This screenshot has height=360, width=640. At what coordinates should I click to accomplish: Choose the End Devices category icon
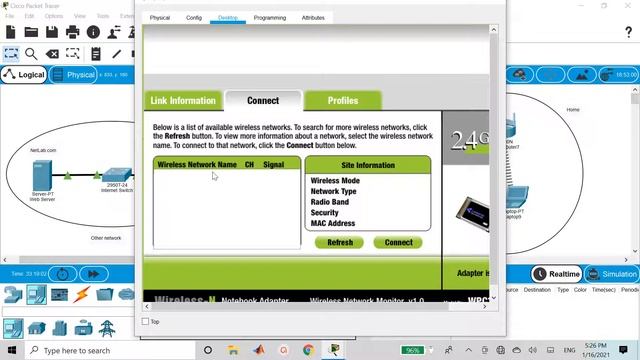point(36,295)
